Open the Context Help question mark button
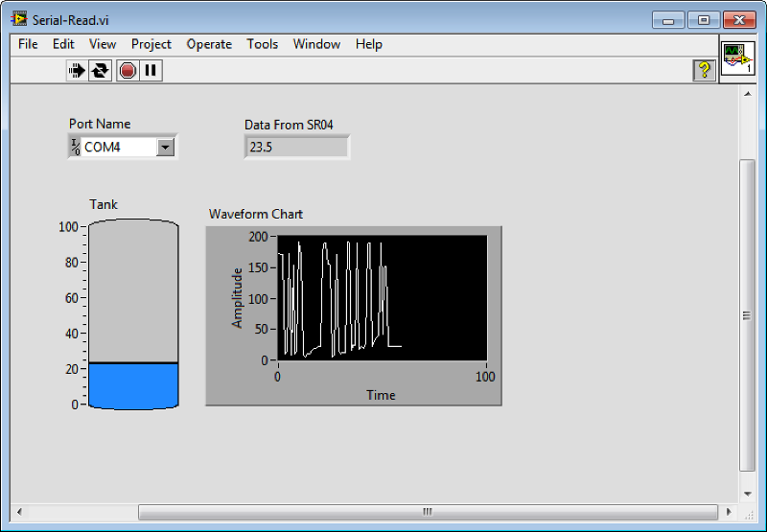This screenshot has height=532, width=767. pyautogui.click(x=704, y=70)
